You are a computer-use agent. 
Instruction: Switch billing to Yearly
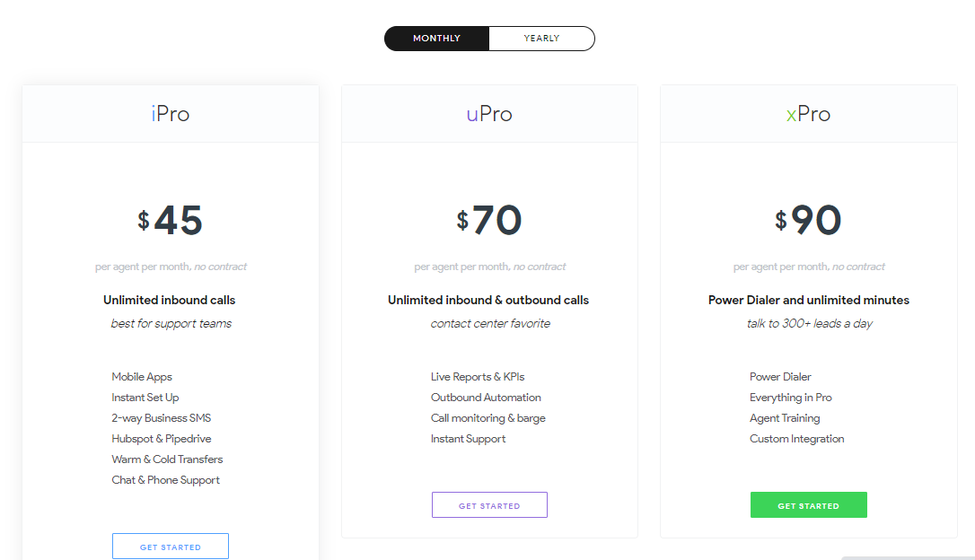point(541,39)
